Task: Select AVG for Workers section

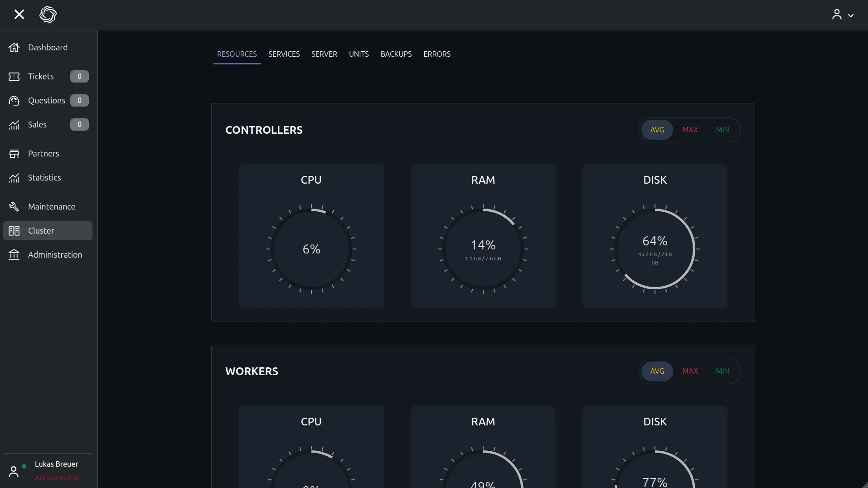Action: [657, 371]
